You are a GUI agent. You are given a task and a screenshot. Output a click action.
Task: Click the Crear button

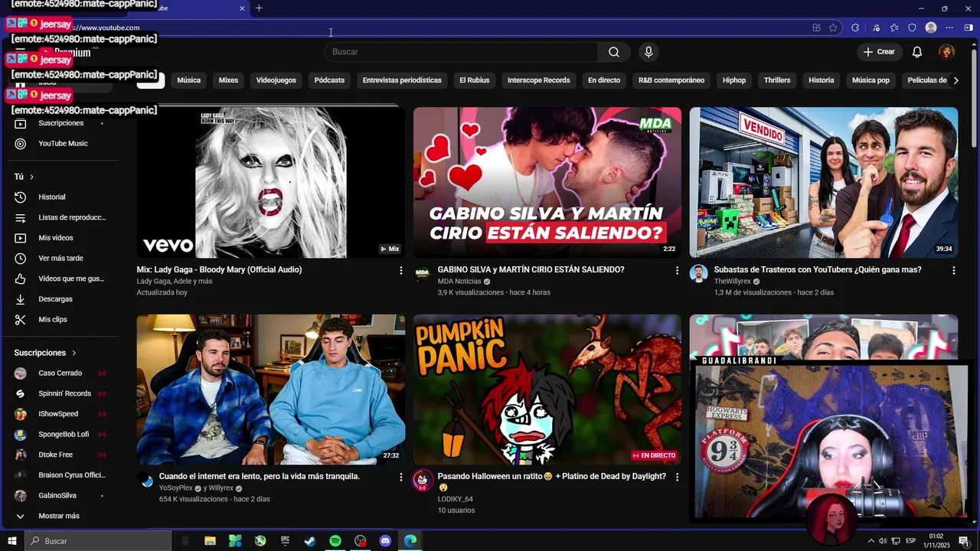879,52
